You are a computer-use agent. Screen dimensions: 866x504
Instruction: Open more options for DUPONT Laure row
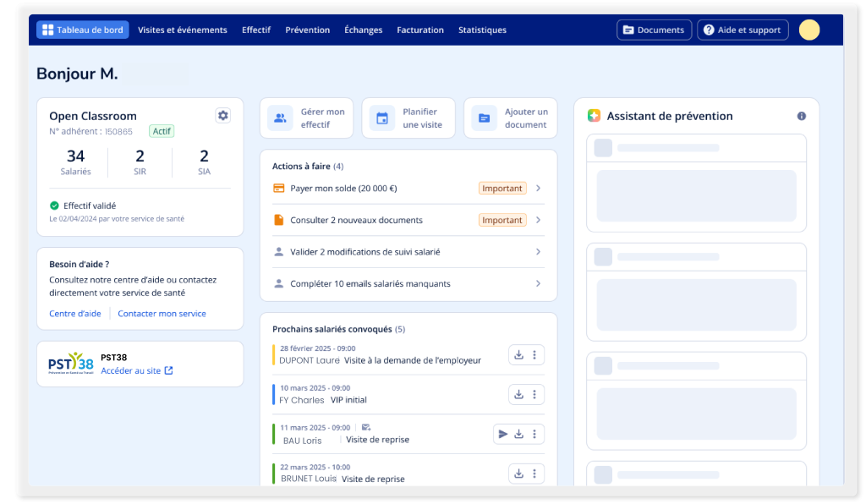pyautogui.click(x=534, y=354)
